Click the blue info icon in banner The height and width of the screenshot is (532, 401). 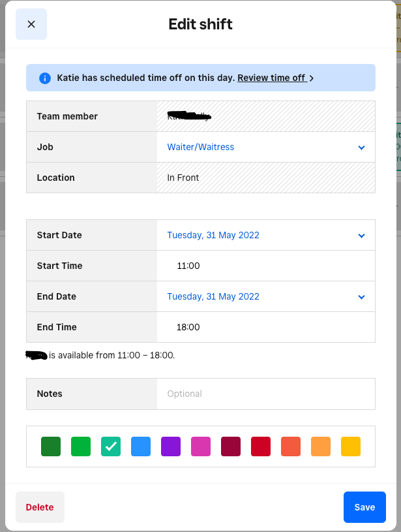click(x=45, y=78)
